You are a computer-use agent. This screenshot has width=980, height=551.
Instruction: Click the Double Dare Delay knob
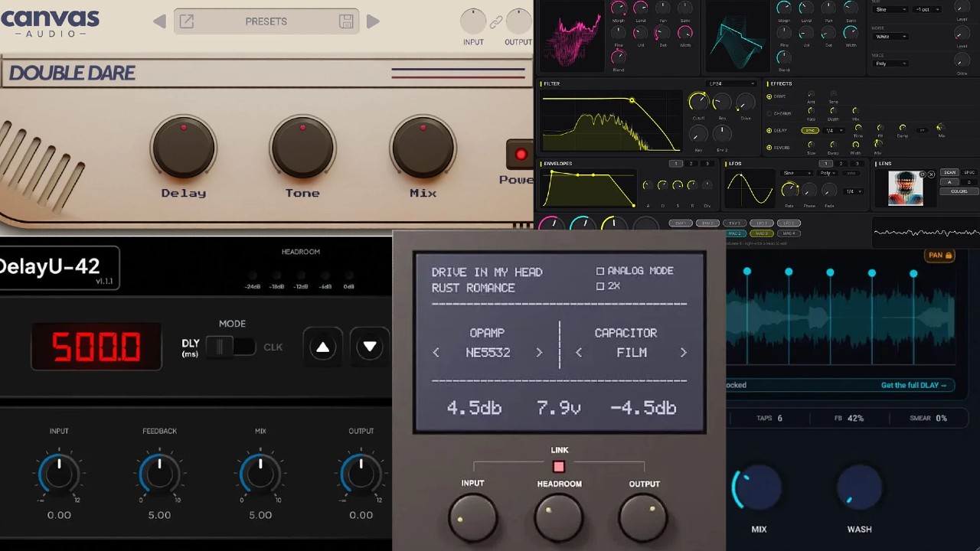click(x=183, y=148)
